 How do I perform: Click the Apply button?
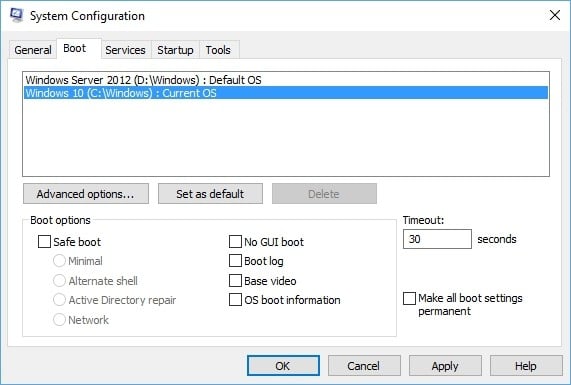click(x=445, y=366)
